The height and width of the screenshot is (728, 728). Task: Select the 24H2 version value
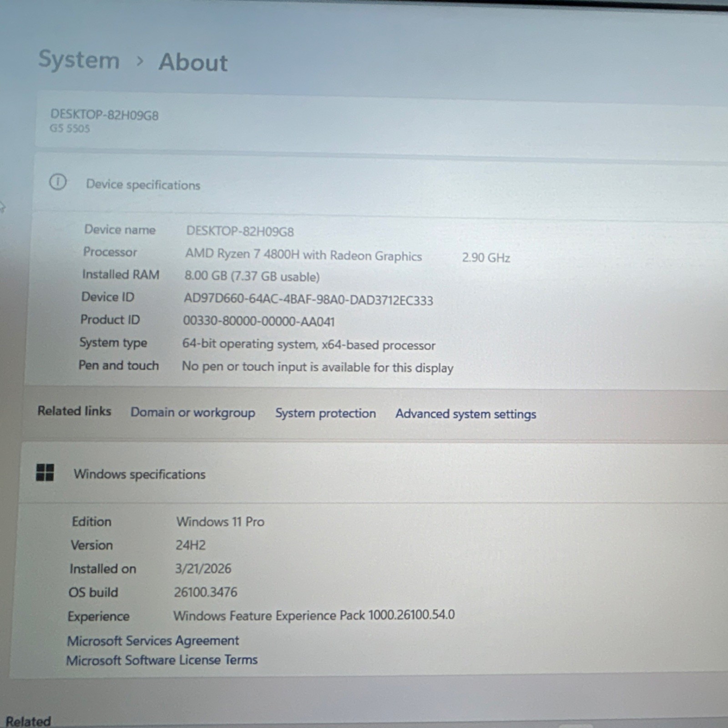click(191, 545)
